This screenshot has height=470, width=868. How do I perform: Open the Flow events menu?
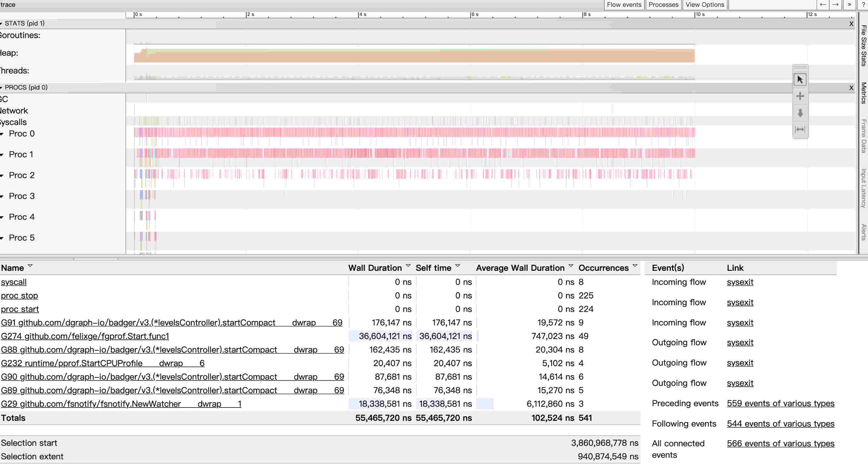pos(624,5)
